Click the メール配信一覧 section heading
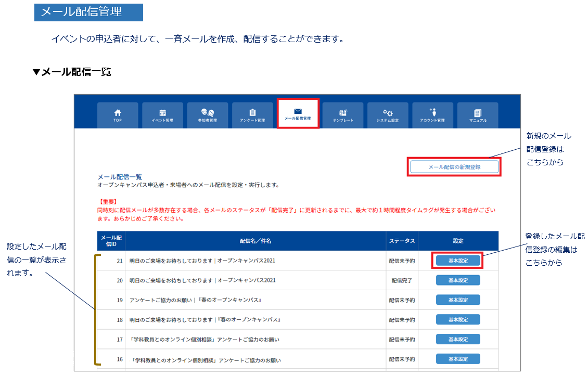This screenshot has width=588, height=376. (120, 177)
